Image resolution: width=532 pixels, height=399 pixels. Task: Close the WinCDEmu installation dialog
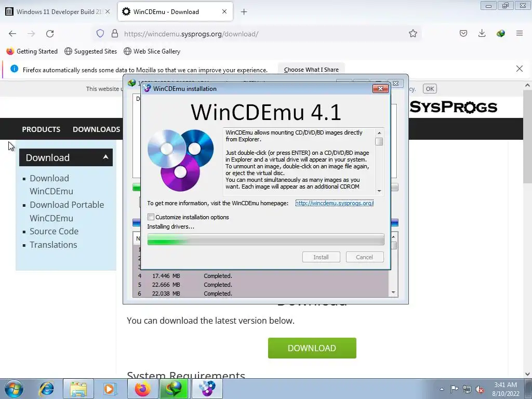point(380,88)
